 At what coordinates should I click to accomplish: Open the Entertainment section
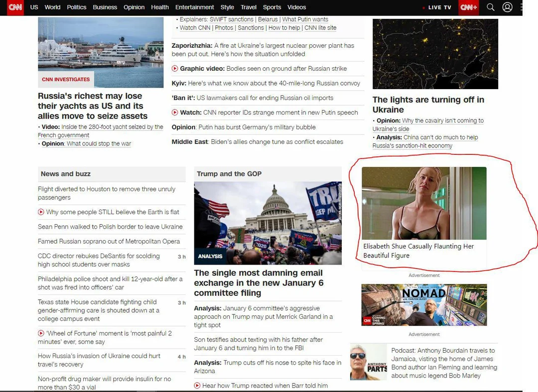pos(194,7)
